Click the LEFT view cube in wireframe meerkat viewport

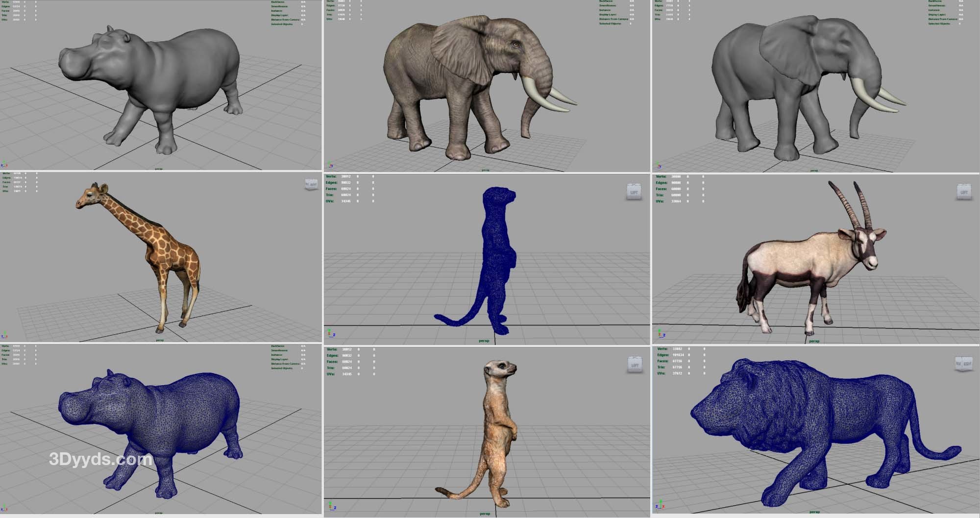[634, 192]
